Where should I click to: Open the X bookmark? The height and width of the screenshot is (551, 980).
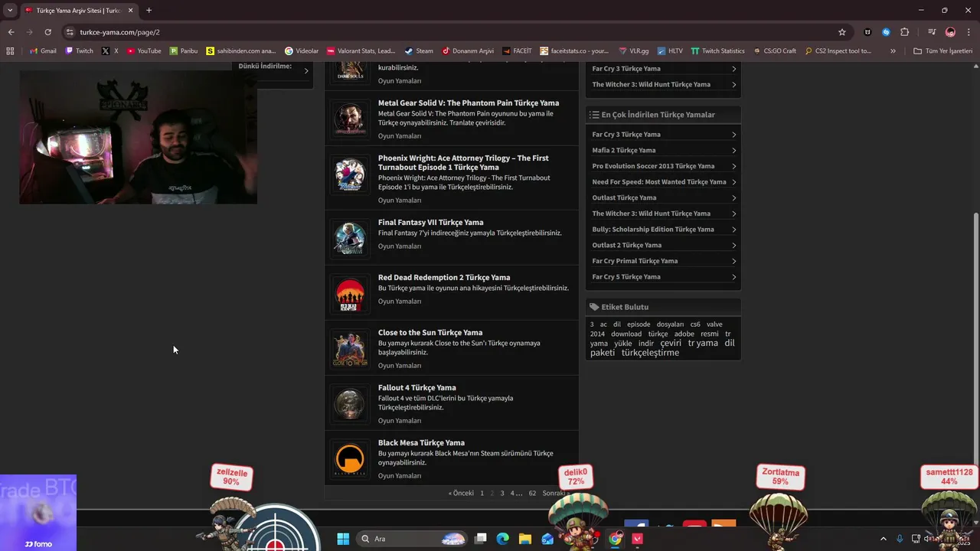click(x=110, y=51)
